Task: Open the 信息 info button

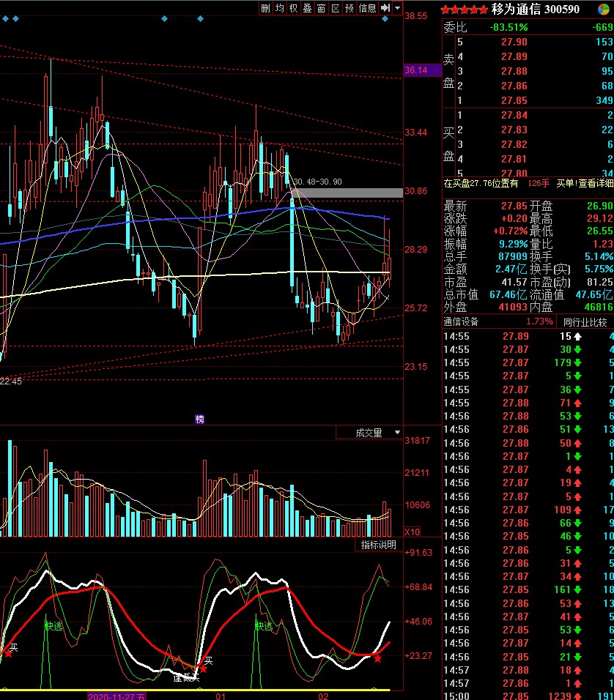Action: click(367, 8)
